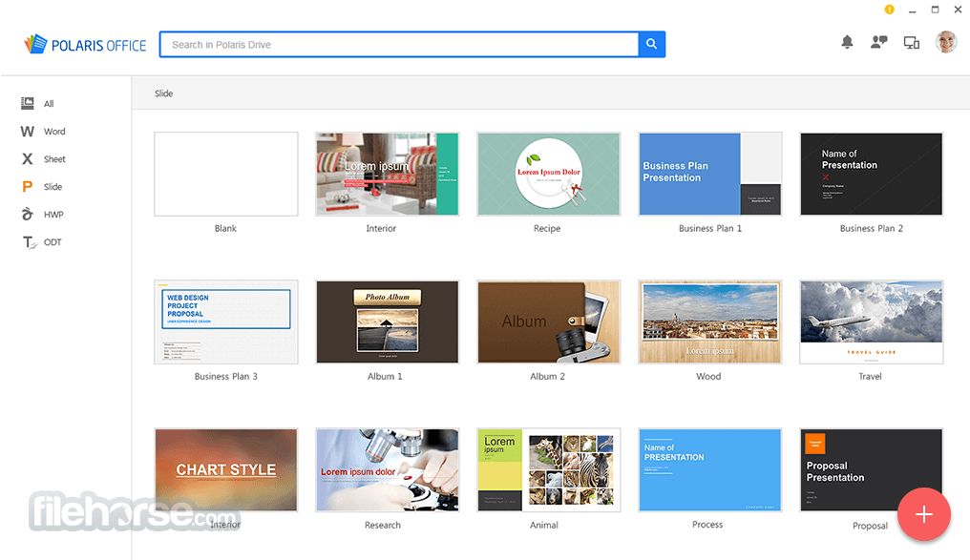Choose the Wood template thumbnail

[x=709, y=322]
